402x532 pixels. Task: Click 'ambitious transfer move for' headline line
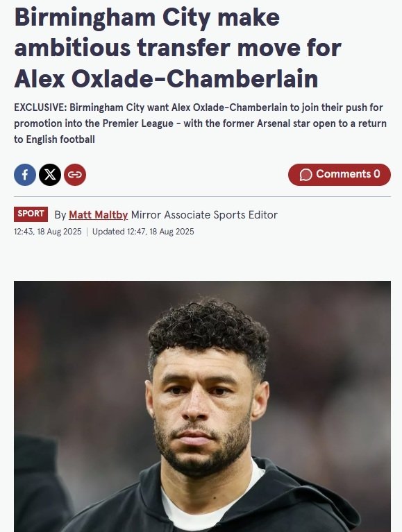coord(178,48)
